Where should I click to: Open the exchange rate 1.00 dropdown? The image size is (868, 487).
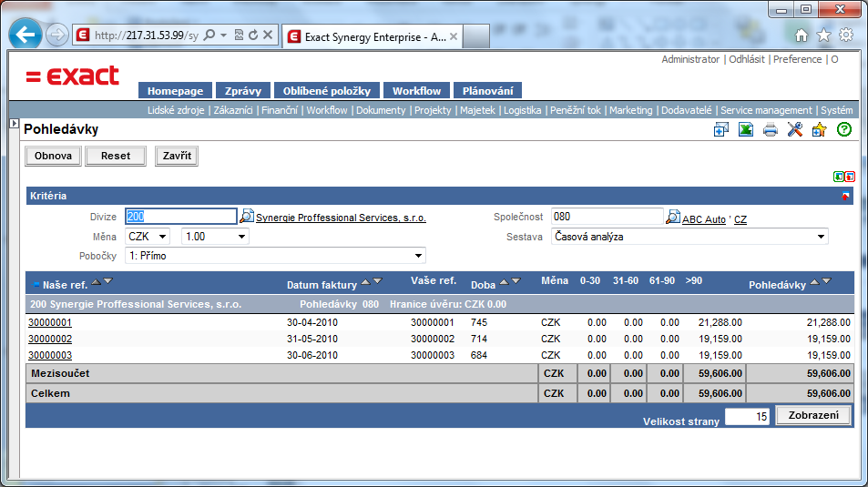215,237
